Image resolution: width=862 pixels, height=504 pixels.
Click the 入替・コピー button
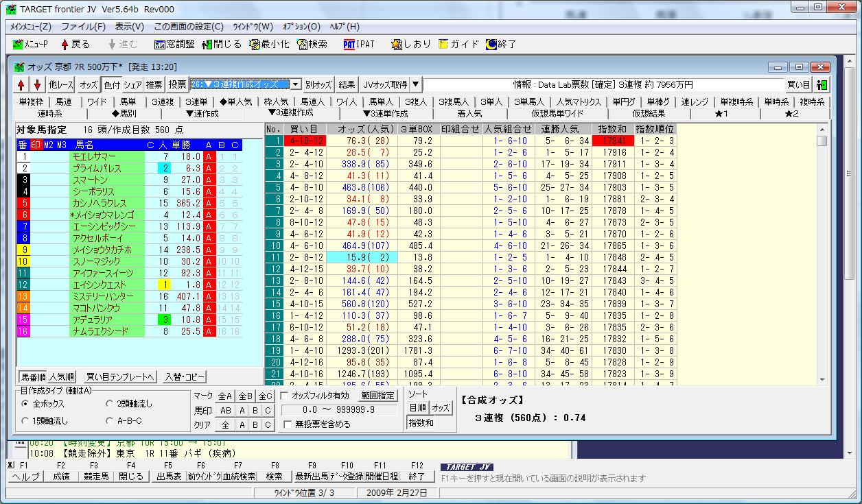pos(185,376)
